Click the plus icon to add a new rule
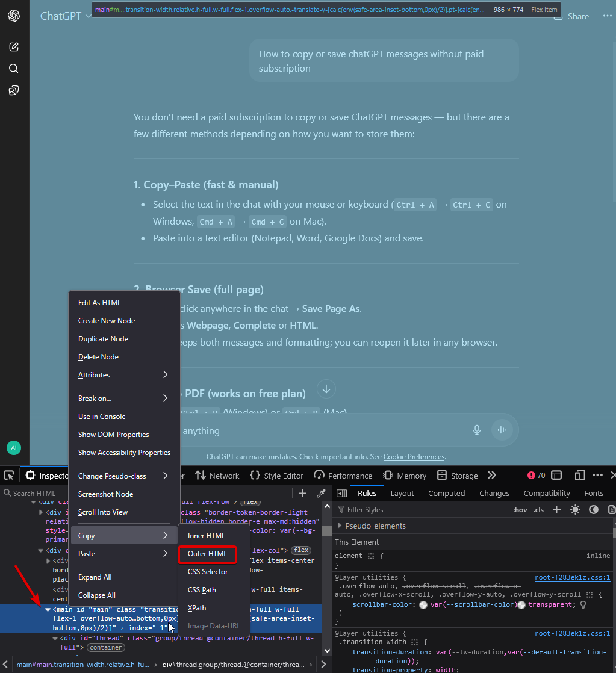Screen dimensions: 616x673 557,509
